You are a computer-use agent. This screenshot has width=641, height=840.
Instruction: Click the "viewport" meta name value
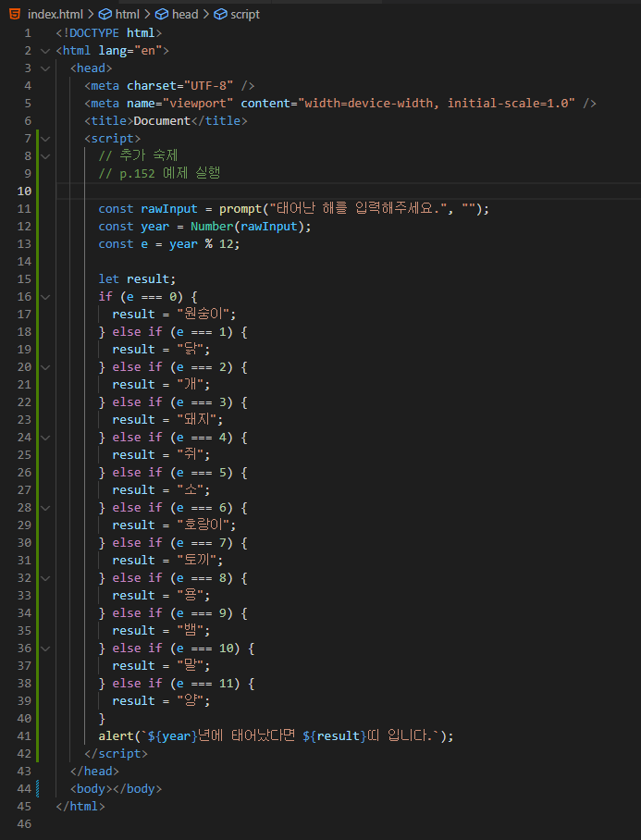(x=198, y=104)
